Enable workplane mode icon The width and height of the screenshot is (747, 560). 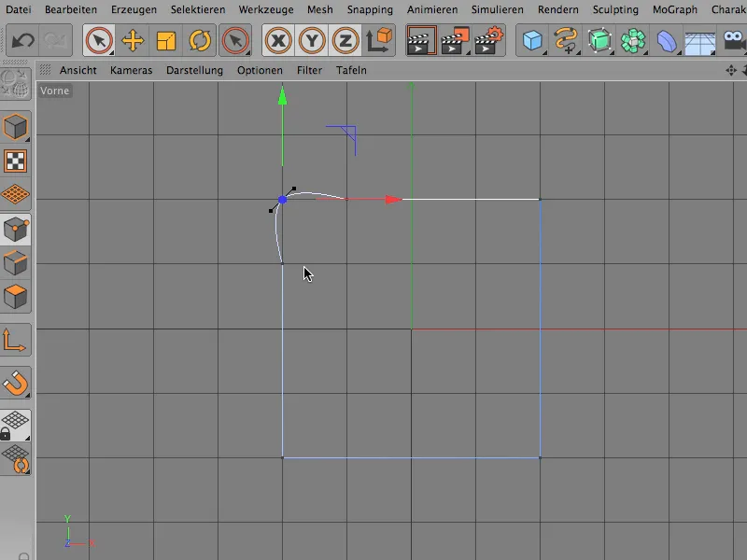pyautogui.click(x=15, y=194)
